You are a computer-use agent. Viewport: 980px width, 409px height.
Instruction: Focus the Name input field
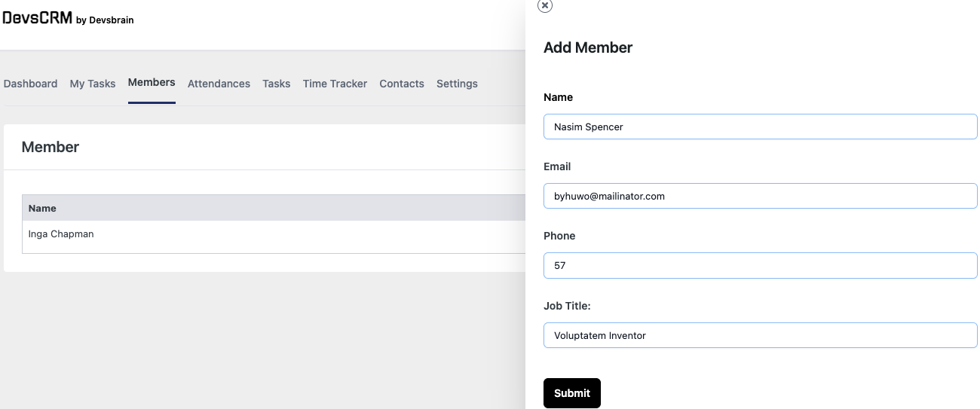(761, 127)
